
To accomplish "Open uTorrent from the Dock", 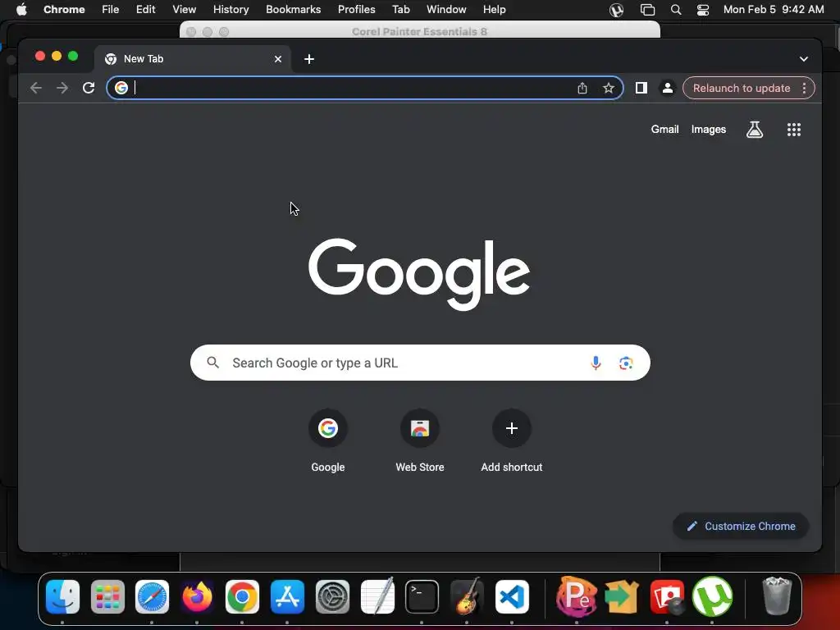I will pyautogui.click(x=712, y=596).
